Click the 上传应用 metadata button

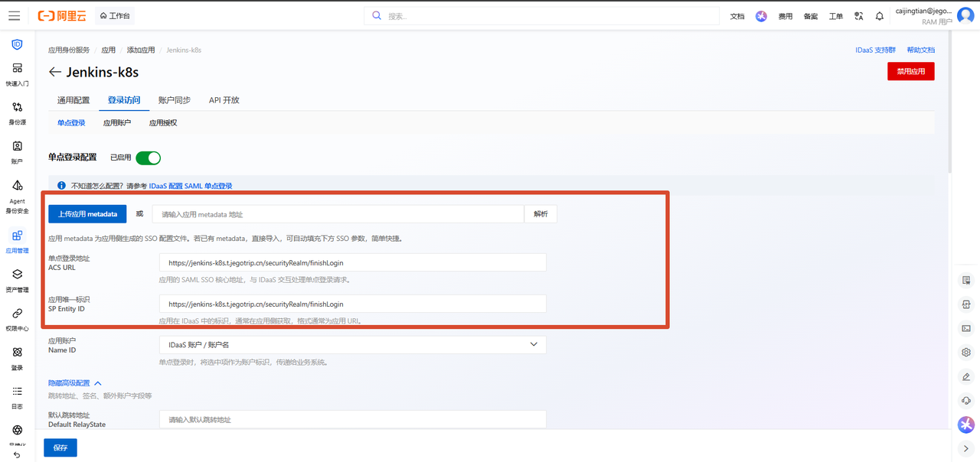(87, 214)
